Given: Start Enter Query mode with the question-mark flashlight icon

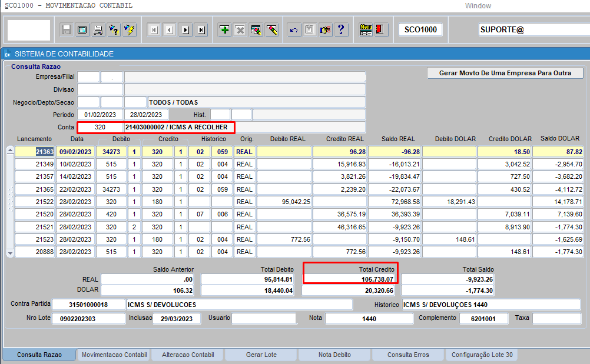Looking at the screenshot, I should coord(114,29).
